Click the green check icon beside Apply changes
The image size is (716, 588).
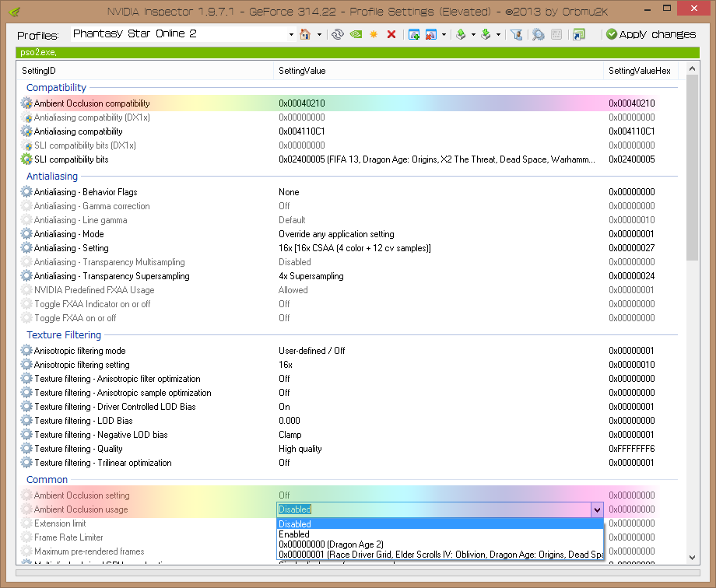coord(612,34)
